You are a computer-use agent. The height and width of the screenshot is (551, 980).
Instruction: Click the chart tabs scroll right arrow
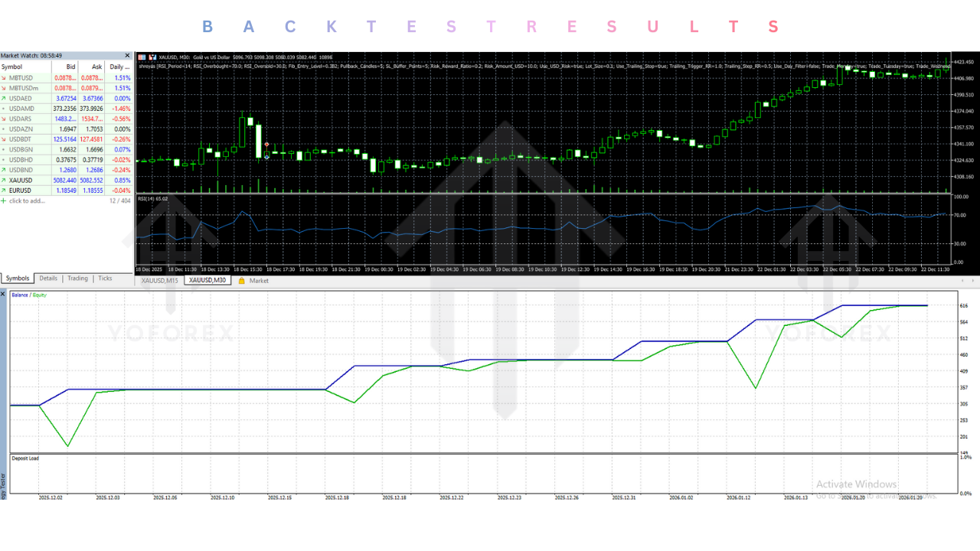coord(975,281)
